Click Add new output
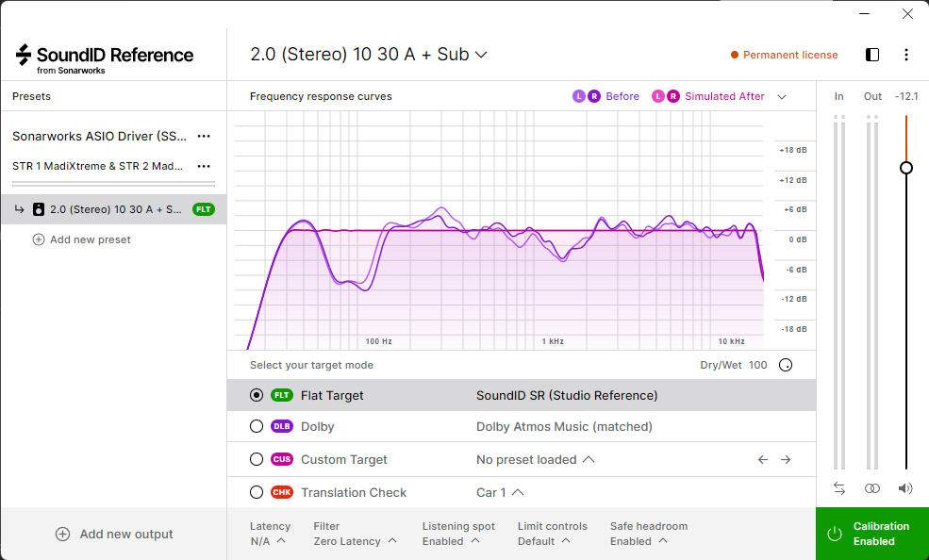 point(114,534)
